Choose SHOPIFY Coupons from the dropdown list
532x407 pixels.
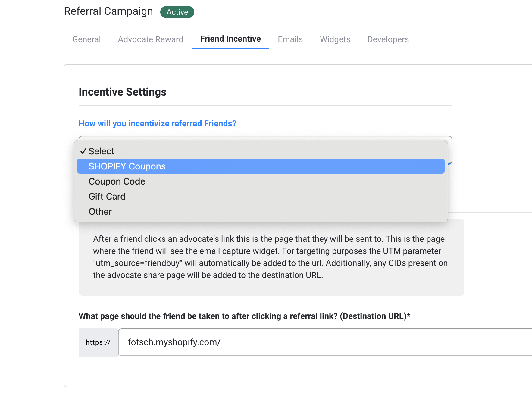[261, 166]
